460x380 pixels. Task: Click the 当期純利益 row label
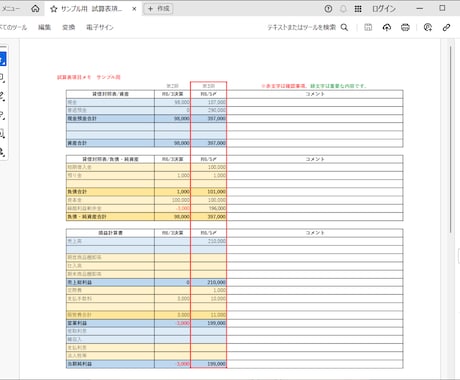click(x=80, y=364)
